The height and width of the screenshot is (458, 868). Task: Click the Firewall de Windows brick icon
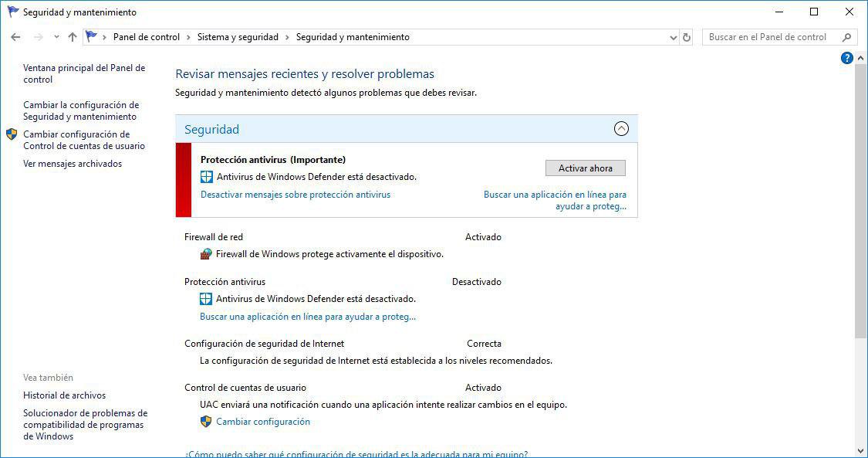point(206,254)
